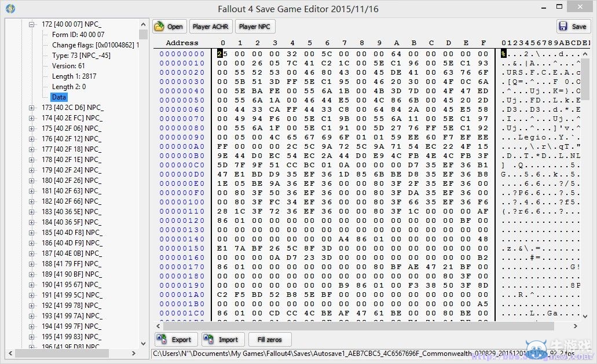The image size is (597, 364).
Task: Select tree item 189 [41 90 BF] NPC_
Action: point(72,274)
